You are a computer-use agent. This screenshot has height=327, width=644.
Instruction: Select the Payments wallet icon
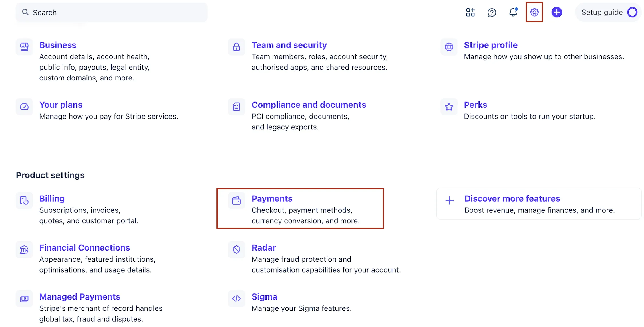(x=236, y=200)
